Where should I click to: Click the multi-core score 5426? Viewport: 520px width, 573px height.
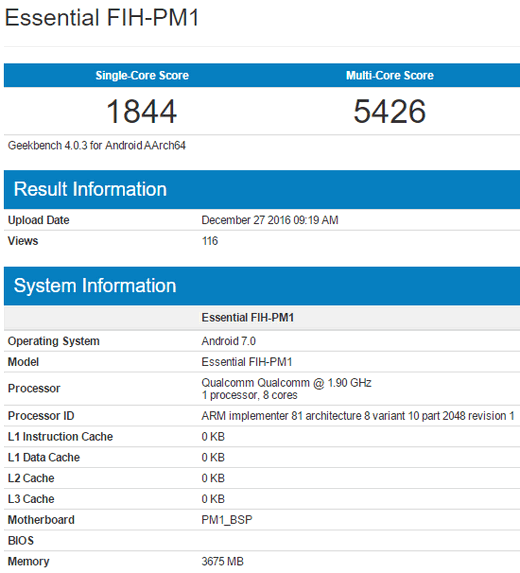click(390, 111)
